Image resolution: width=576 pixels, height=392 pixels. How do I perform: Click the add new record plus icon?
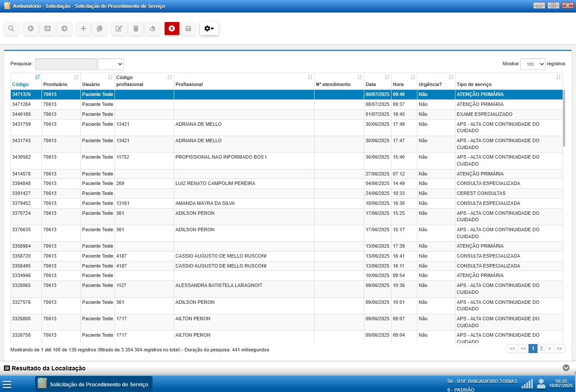coord(83,29)
